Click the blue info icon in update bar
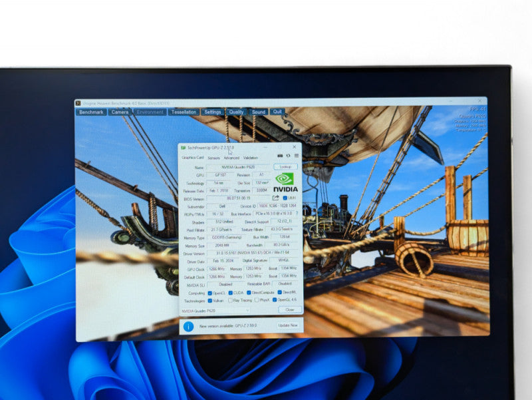The height and width of the screenshot is (400, 532). tap(188, 326)
